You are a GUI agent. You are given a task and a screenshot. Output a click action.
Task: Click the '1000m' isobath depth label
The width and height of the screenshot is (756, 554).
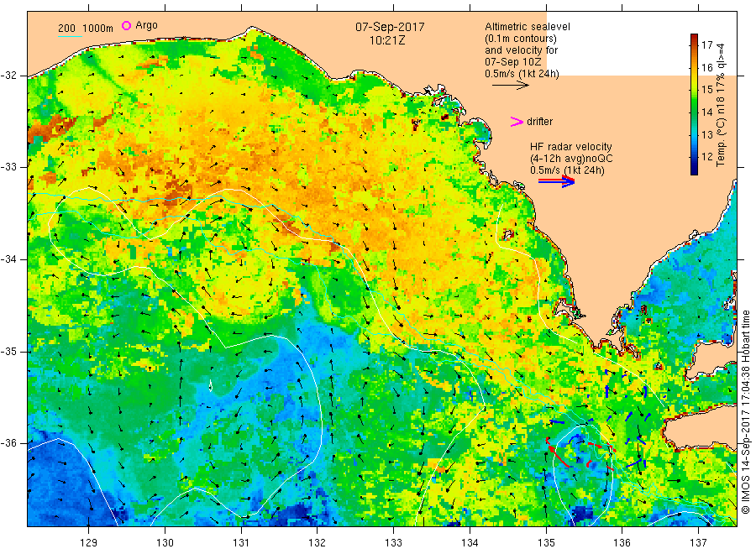[x=97, y=29]
